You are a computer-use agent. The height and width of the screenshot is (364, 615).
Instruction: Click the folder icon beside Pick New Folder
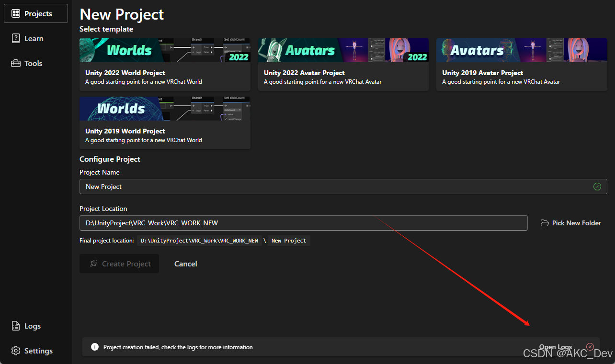tap(544, 223)
